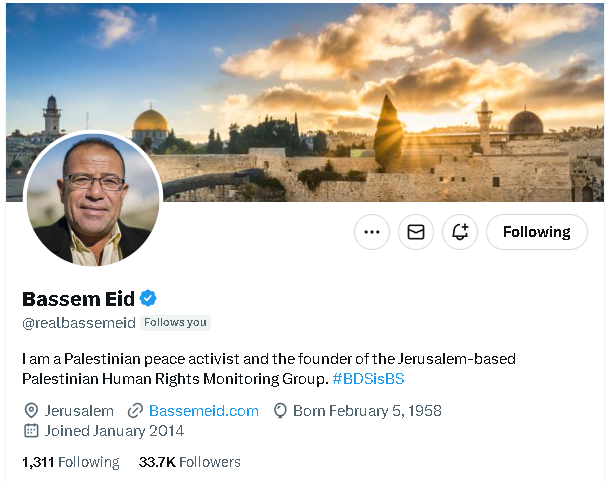Click the Born February 5, 1958 text
This screenshot has width=610, height=481.
[367, 410]
